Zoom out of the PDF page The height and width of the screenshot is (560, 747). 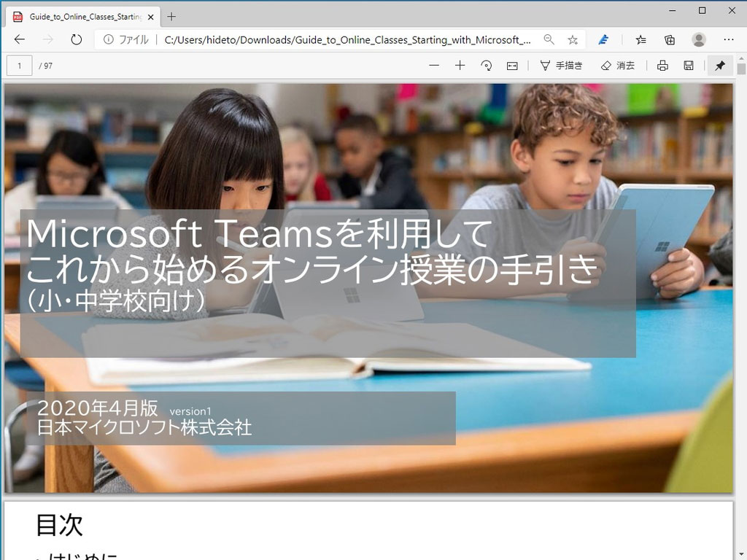click(434, 66)
